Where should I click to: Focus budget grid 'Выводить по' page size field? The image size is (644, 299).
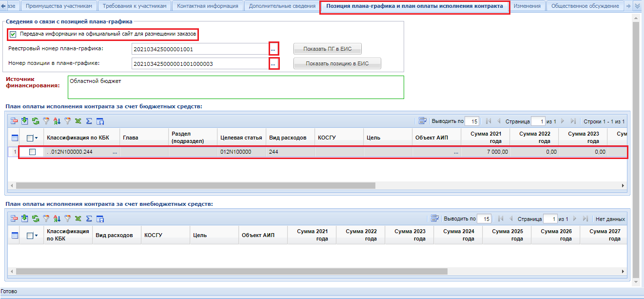tap(472, 121)
